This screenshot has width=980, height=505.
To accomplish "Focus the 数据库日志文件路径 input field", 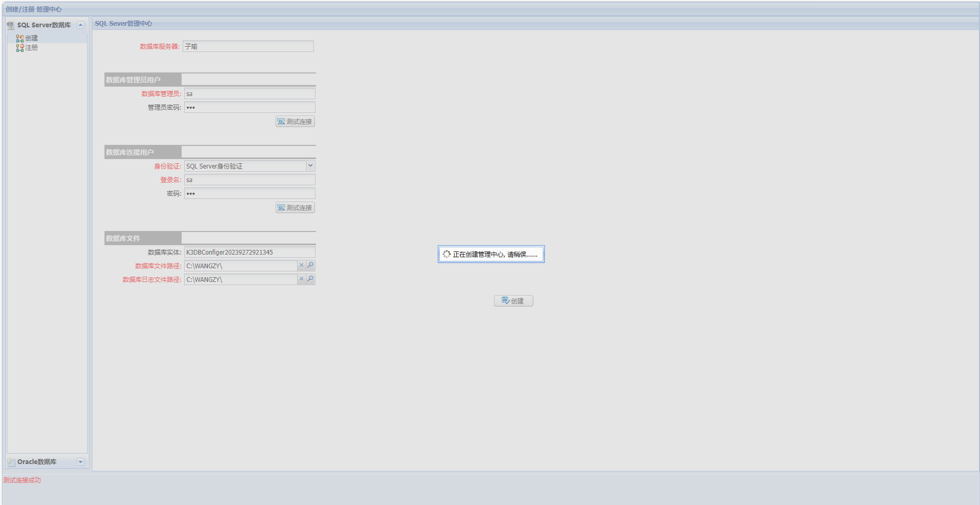I will tap(241, 279).
